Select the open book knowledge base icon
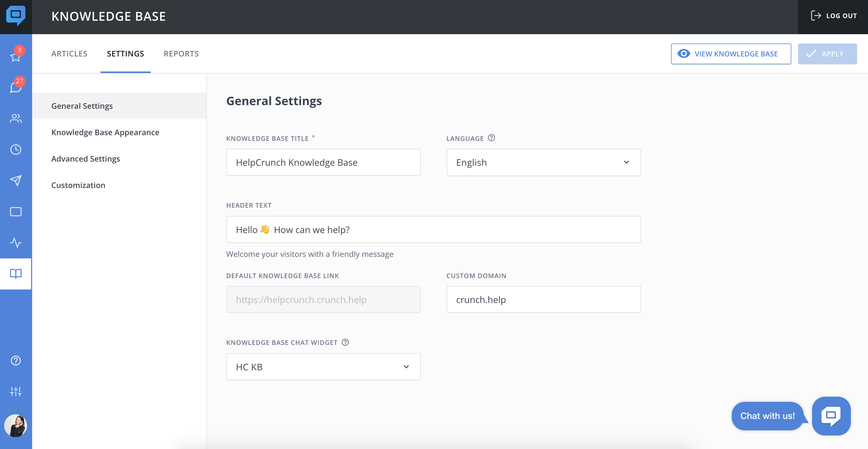868x449 pixels. [16, 273]
